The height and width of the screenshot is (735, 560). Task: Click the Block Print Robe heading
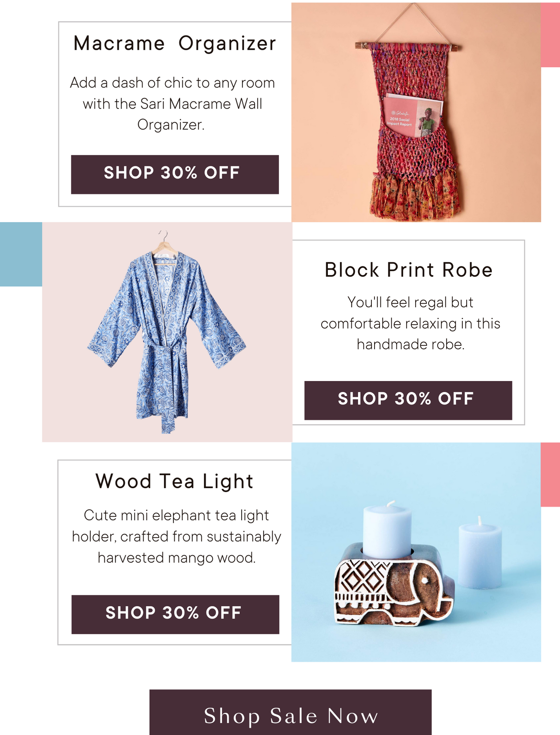409,270
